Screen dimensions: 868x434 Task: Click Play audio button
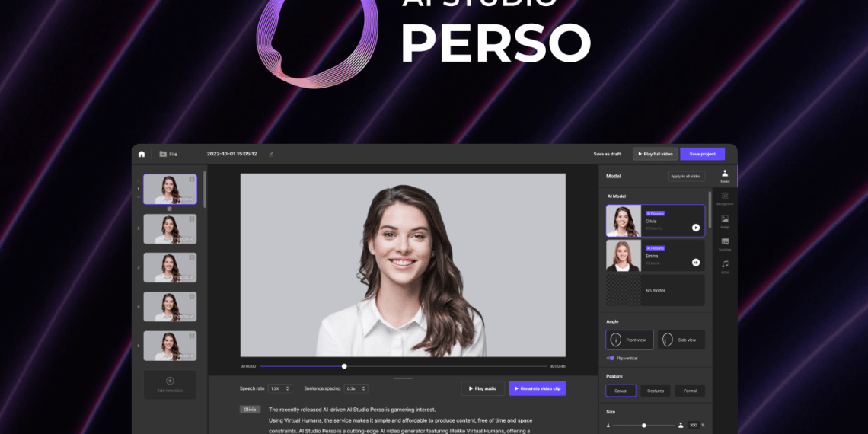(x=483, y=388)
